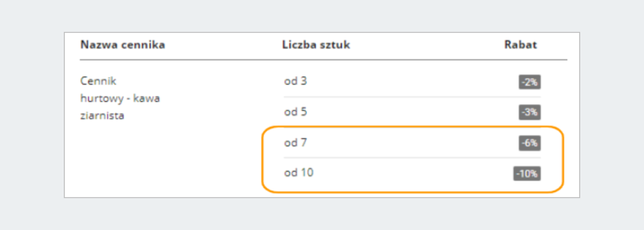Click the header separator line below 'Rabat'
This screenshot has height=230, width=644.
pyautogui.click(x=521, y=60)
